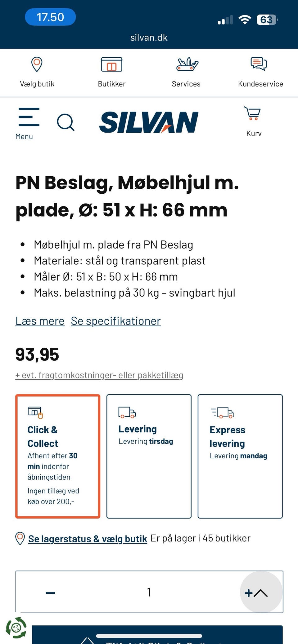Open Se specifikationer details
298x644 pixels.
tap(115, 321)
